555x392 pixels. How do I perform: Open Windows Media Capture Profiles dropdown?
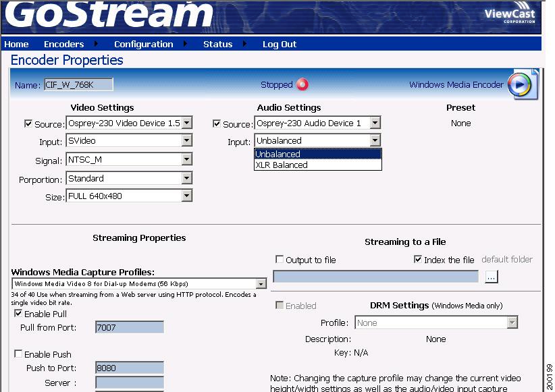[261, 284]
